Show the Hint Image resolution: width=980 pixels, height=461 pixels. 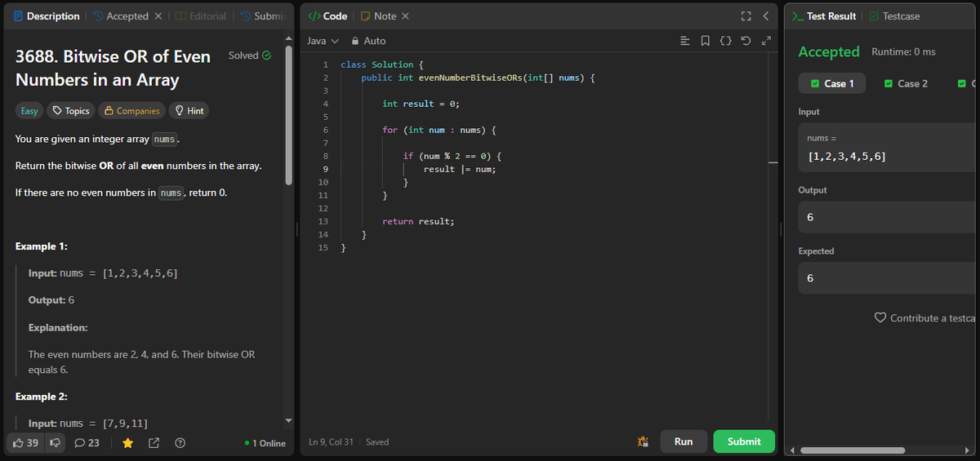(x=188, y=111)
